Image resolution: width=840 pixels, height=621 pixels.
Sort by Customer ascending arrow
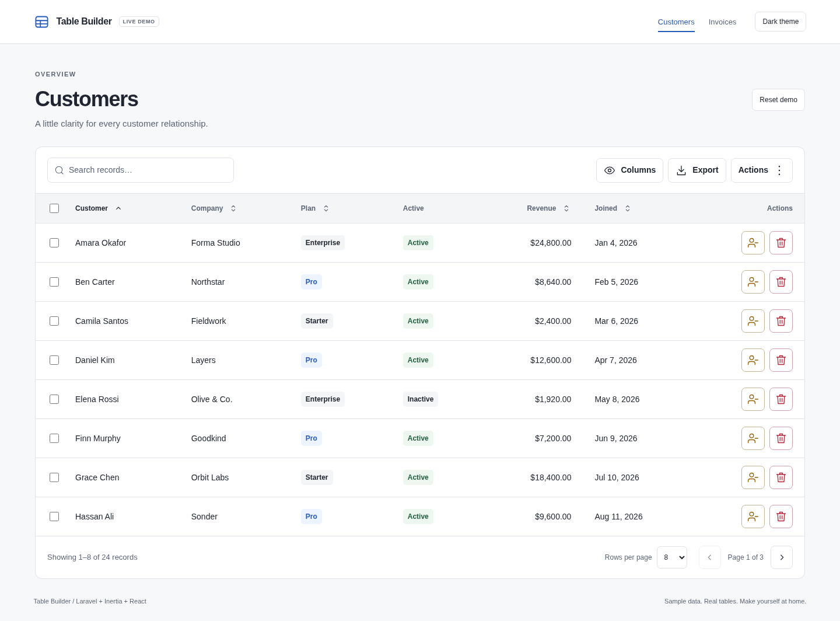[118, 208]
